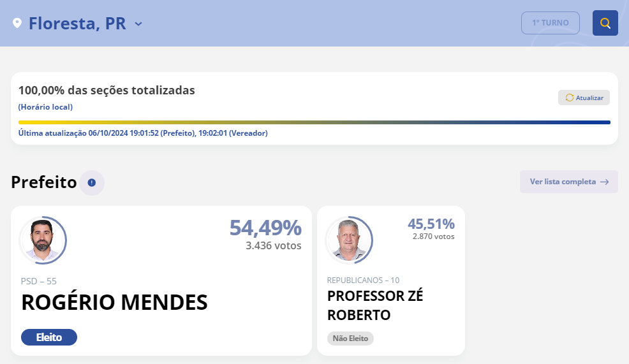Click the Eleito status badge
The image size is (629, 364).
[49, 337]
